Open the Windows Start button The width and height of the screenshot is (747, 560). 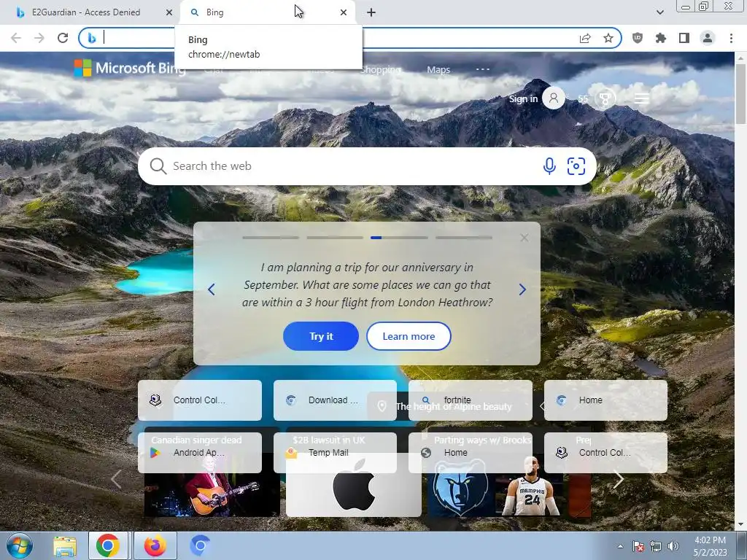[20, 545]
